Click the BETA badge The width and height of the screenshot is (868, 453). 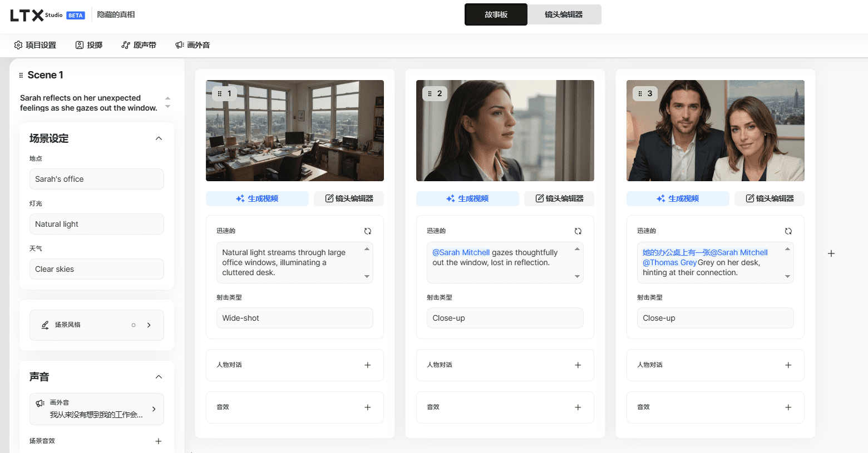[x=76, y=16]
